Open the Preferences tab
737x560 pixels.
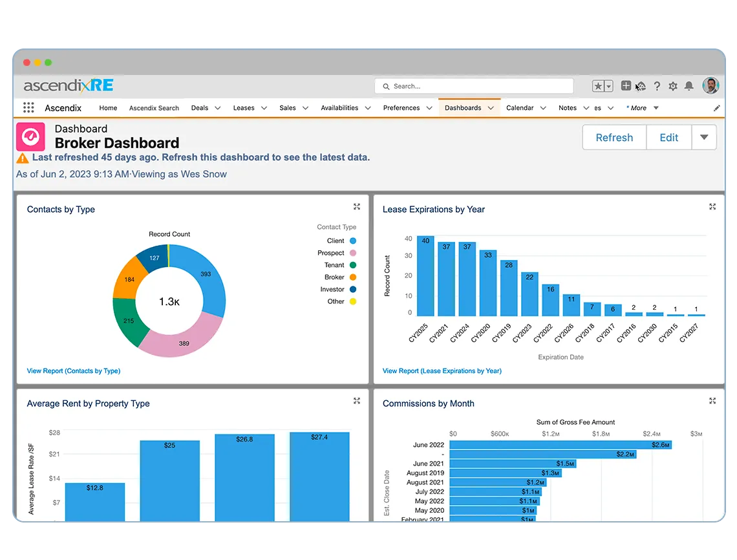pyautogui.click(x=401, y=108)
